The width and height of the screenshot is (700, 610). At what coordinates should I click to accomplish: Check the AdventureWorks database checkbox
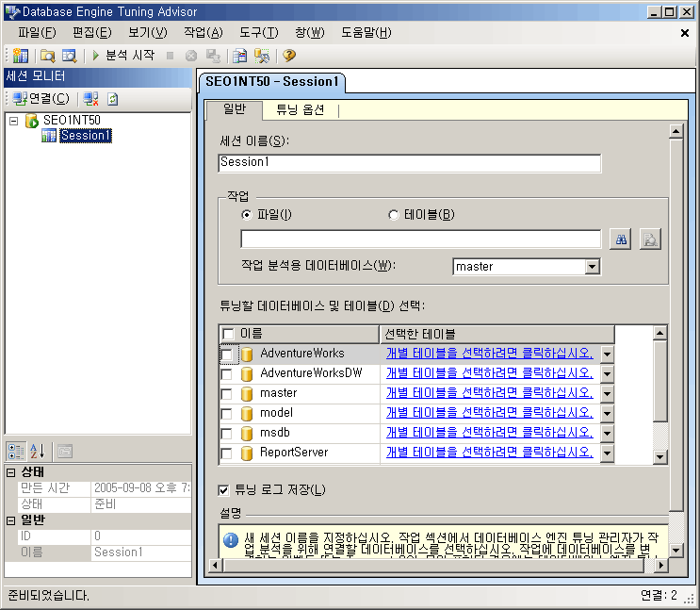click(x=227, y=354)
